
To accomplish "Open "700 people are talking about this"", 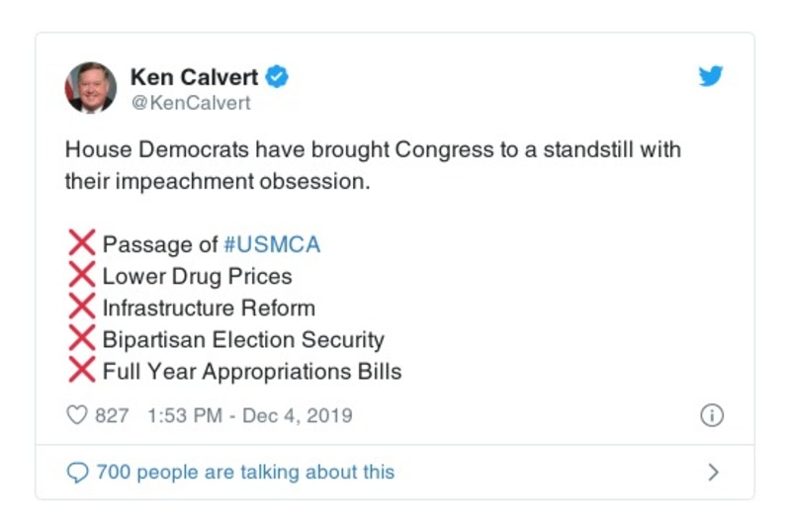I will [x=244, y=473].
